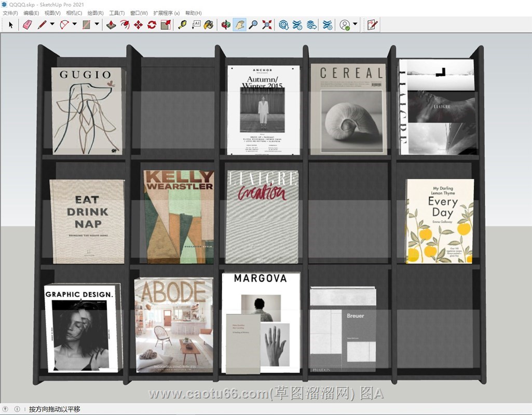Click the Liaigre horse photo book
This screenshot has height=415, width=532.
click(437, 107)
